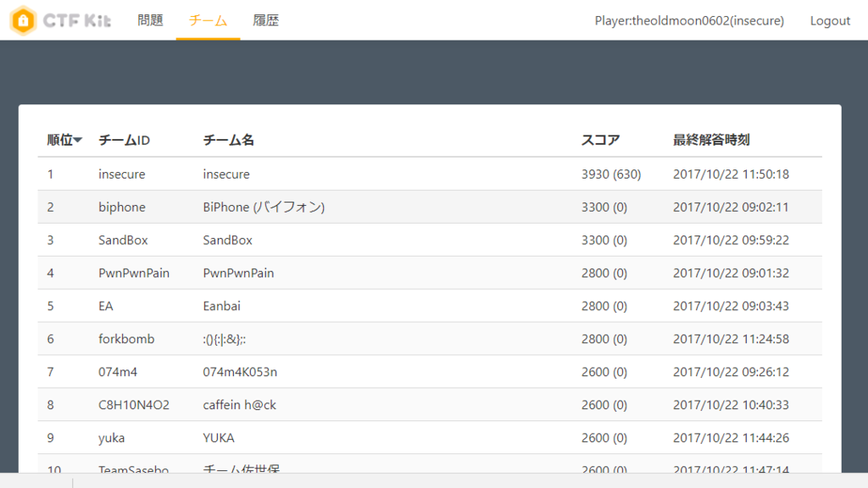Sort by 順位 column header arrow
Viewport: 868px width, 488px height.
(78, 140)
